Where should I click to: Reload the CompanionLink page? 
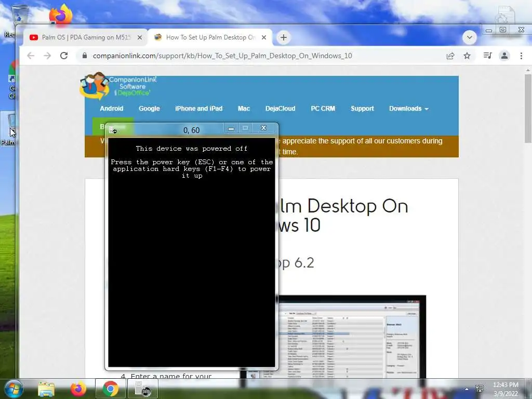(x=64, y=56)
